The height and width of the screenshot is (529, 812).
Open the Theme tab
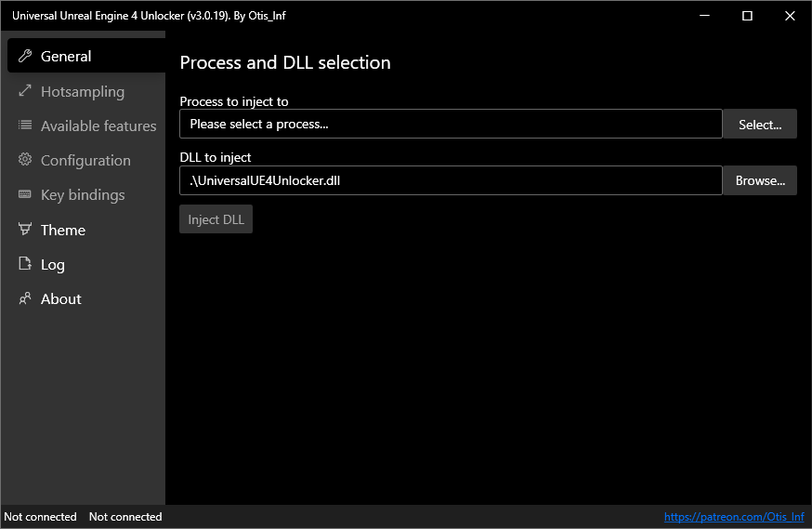[x=63, y=230]
